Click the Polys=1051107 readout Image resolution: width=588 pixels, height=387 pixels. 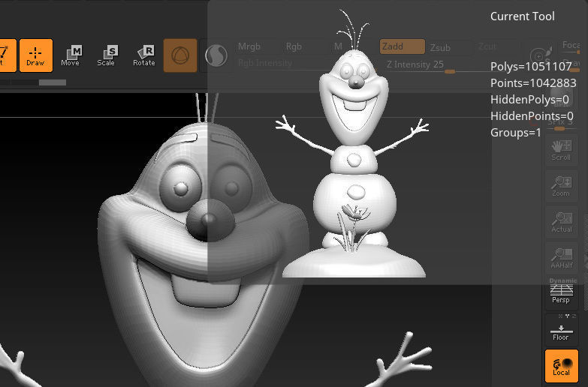[531, 66]
